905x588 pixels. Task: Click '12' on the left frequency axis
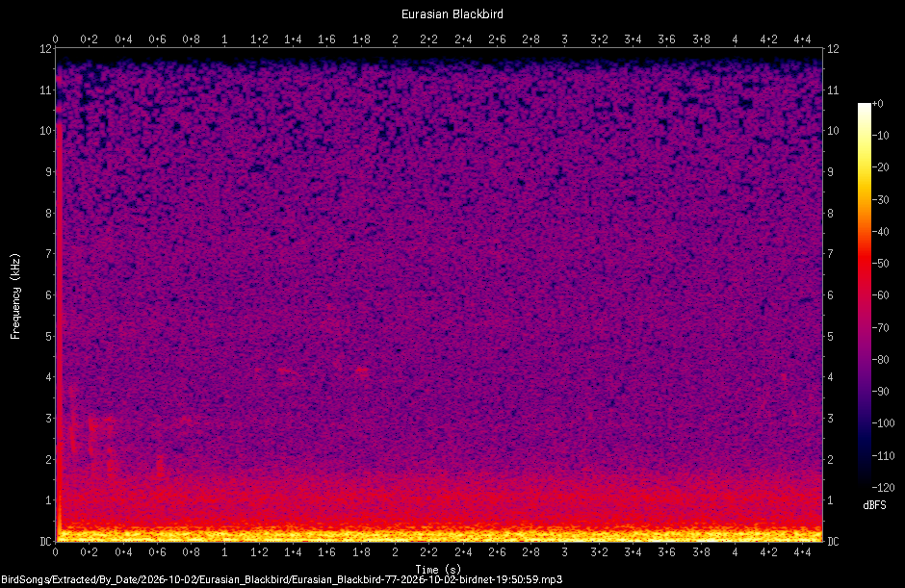point(45,49)
